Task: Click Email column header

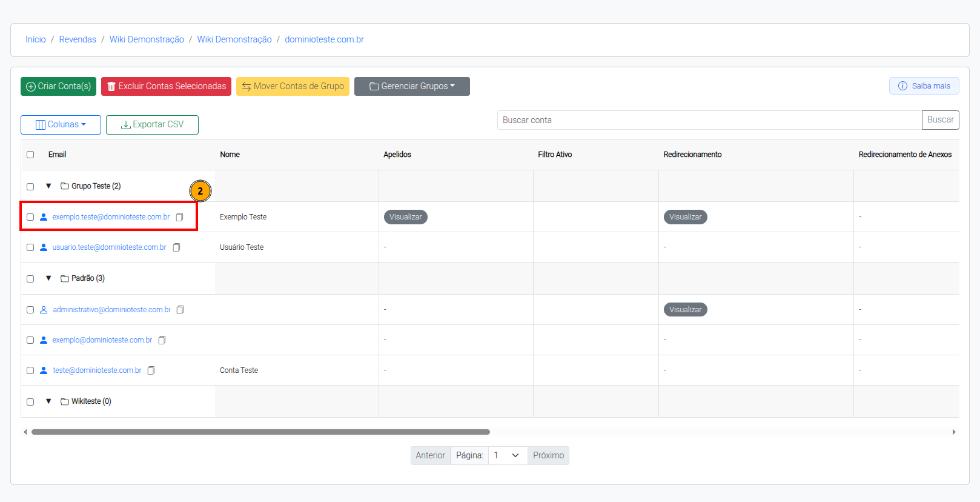Action: click(57, 155)
